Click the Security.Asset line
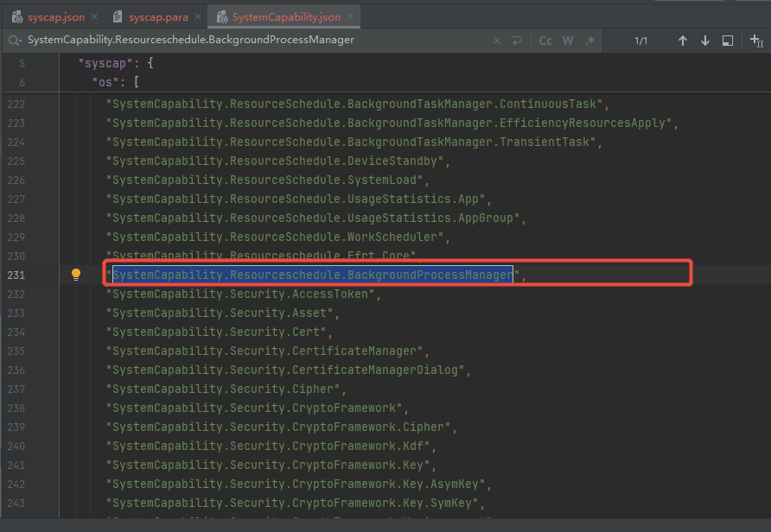 (x=222, y=313)
